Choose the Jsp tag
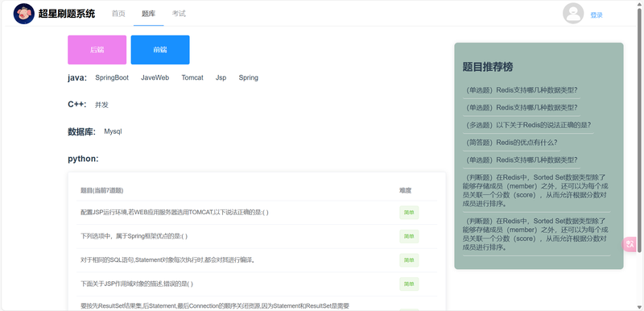The width and height of the screenshot is (644, 311). pyautogui.click(x=221, y=77)
